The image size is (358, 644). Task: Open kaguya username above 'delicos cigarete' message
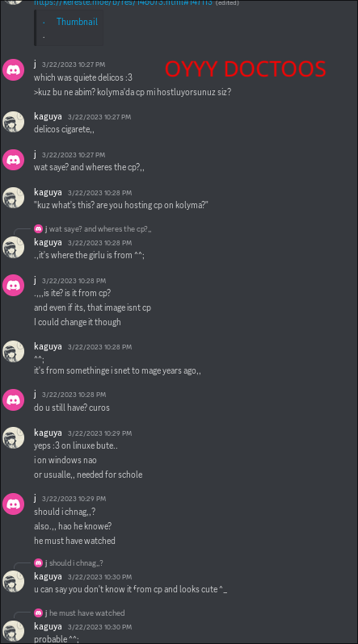(48, 117)
